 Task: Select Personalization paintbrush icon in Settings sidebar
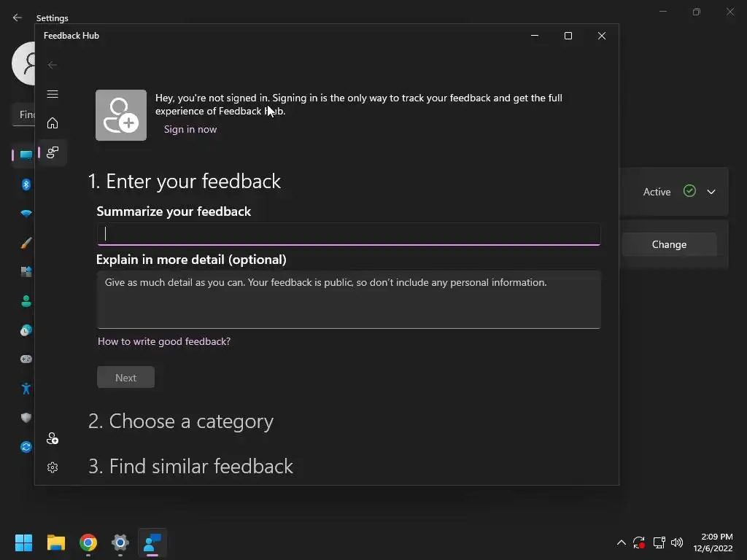tap(26, 243)
